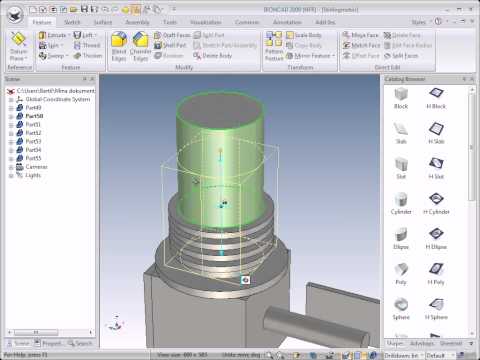Click the Datum Plane tool

pyautogui.click(x=18, y=47)
